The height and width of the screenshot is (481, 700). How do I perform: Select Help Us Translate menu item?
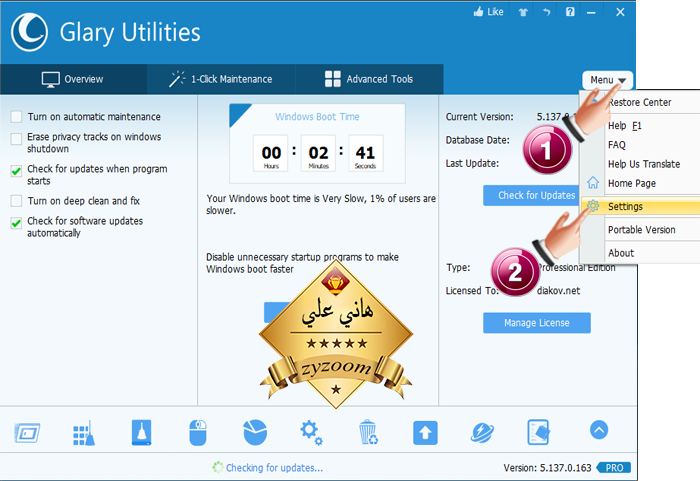[639, 164]
